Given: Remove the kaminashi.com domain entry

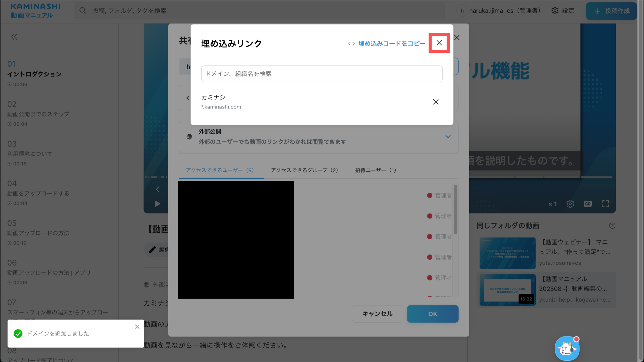Looking at the screenshot, I should 436,102.
